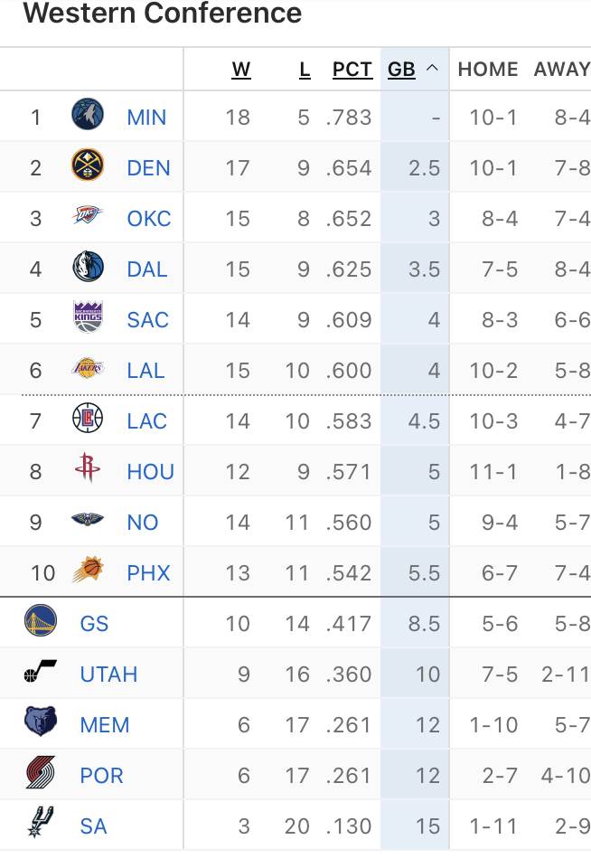Open the Memphis Grizzlies logo
Screen dimensions: 591x868
[x=41, y=722]
